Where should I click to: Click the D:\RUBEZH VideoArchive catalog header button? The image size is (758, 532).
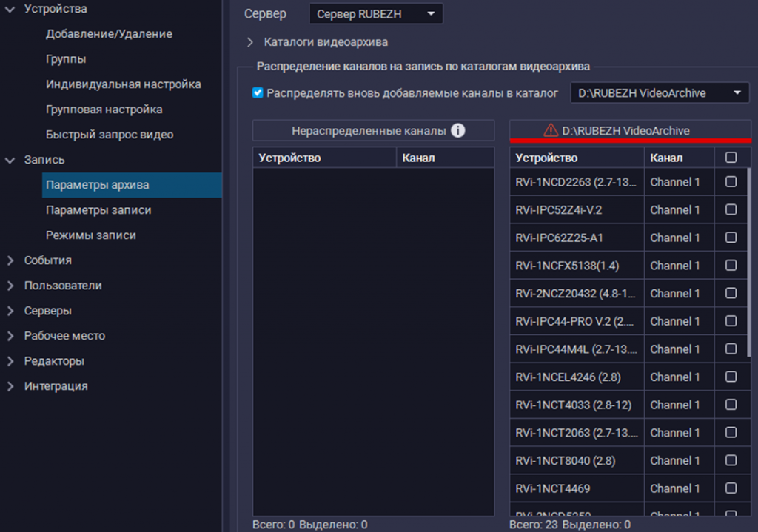pos(629,131)
